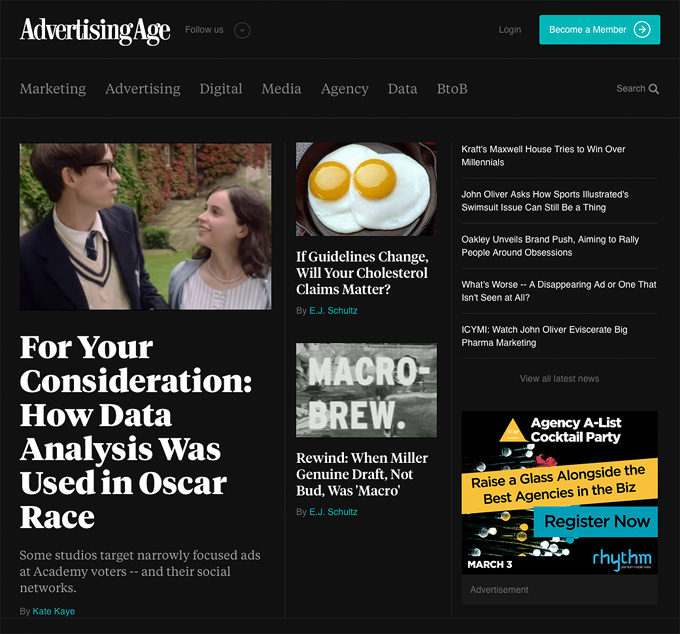
Task: Click the yellow A-List triangle logo
Action: tap(513, 430)
